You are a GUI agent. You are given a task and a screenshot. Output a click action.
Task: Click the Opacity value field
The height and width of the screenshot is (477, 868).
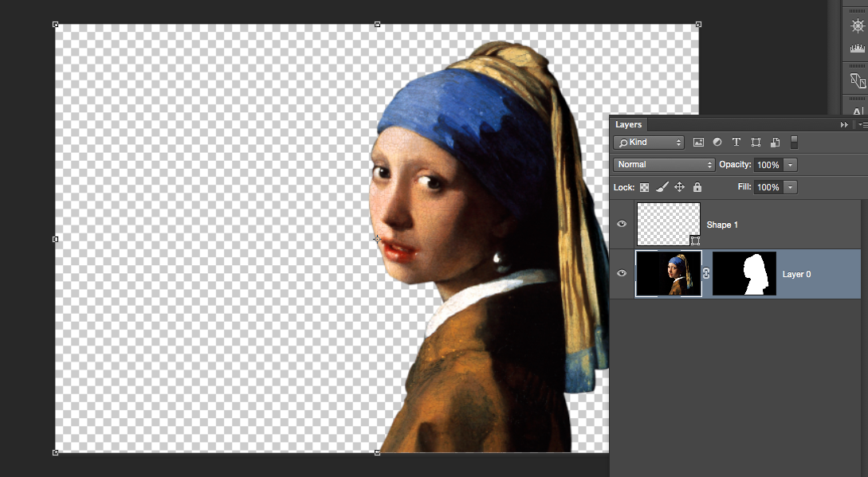(768, 165)
